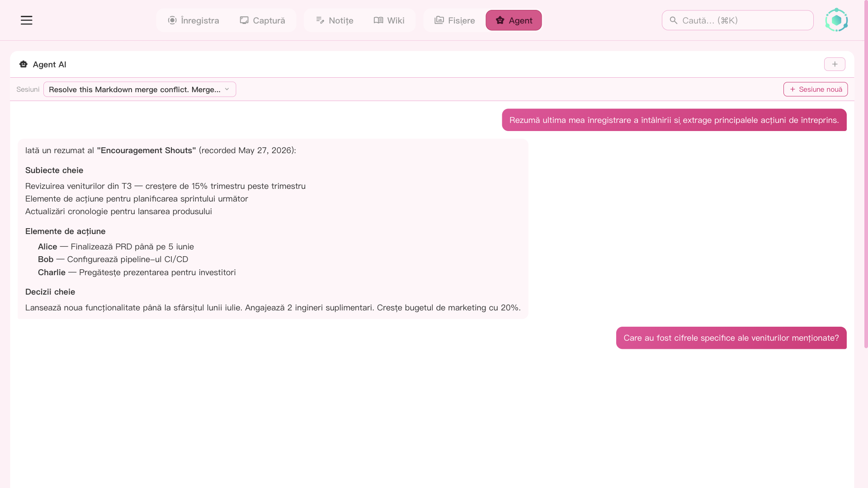This screenshot has width=868, height=488.
Task: Click the line about planificarea sprintului următor
Action: coord(137,199)
